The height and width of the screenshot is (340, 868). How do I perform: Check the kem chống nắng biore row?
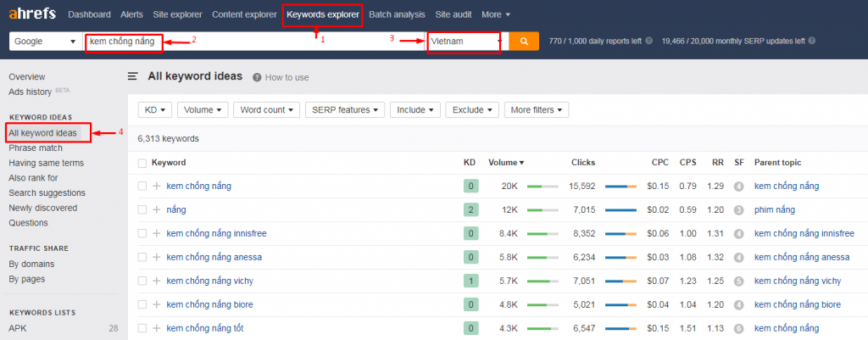pos(142,304)
